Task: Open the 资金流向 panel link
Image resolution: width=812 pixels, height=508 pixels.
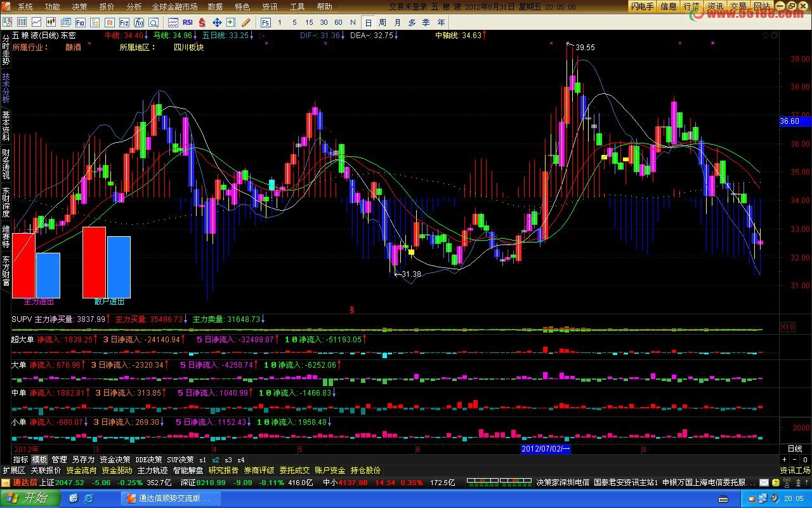Action: pos(82,471)
